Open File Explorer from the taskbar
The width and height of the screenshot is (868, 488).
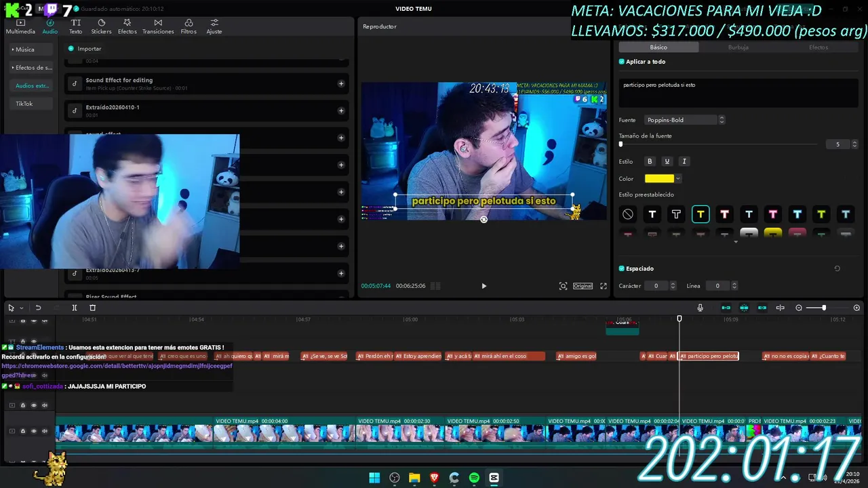point(414,478)
